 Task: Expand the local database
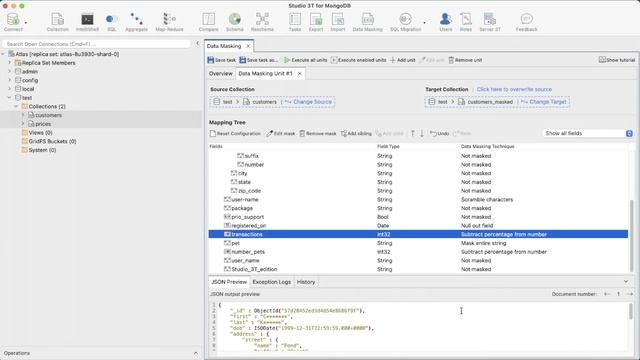tap(10, 89)
